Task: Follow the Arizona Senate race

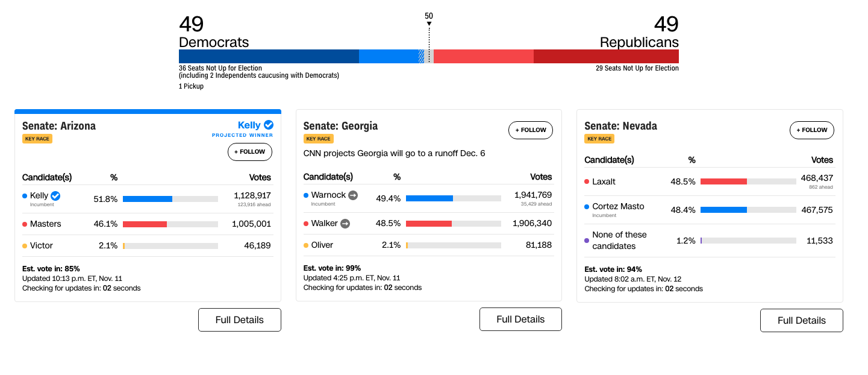Action: [x=249, y=152]
